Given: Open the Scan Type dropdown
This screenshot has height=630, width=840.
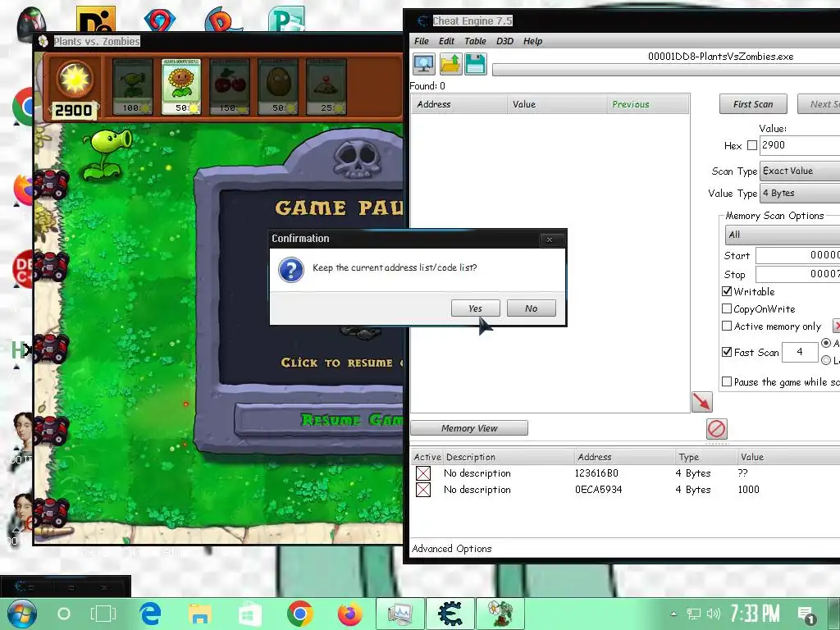Looking at the screenshot, I should pyautogui.click(x=800, y=171).
